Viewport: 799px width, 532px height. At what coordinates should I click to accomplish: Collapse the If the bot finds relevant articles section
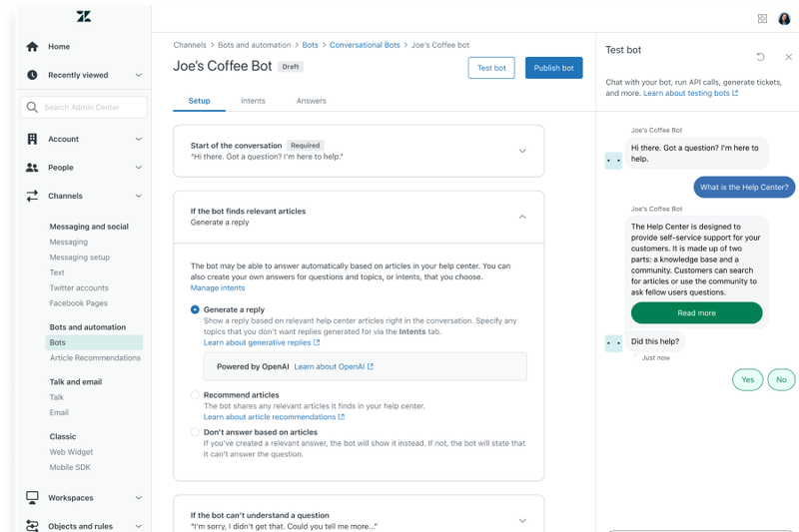click(x=521, y=217)
